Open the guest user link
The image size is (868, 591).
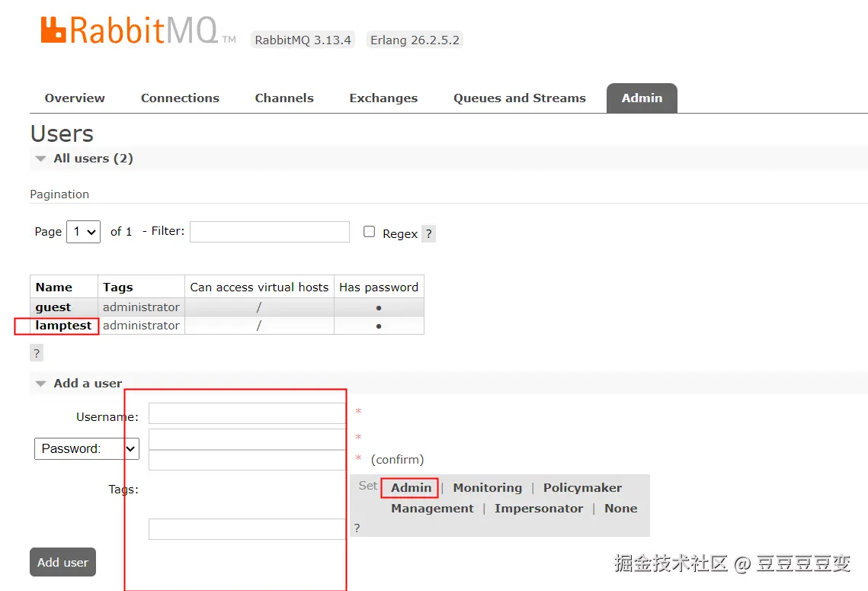53,307
